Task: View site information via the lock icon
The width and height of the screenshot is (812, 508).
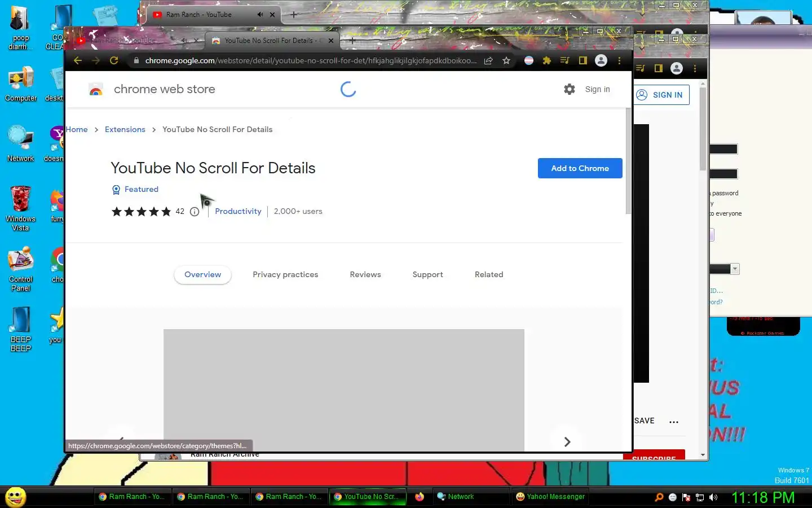Action: coord(136,60)
